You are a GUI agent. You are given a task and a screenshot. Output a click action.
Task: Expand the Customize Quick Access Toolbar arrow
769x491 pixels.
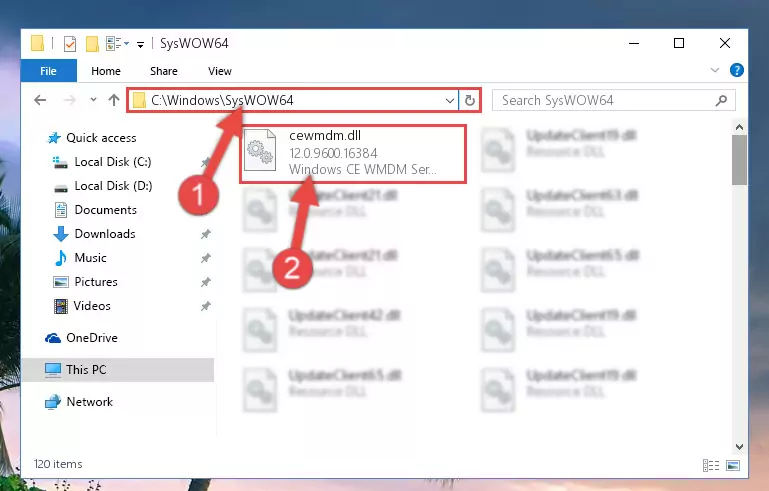coord(140,45)
